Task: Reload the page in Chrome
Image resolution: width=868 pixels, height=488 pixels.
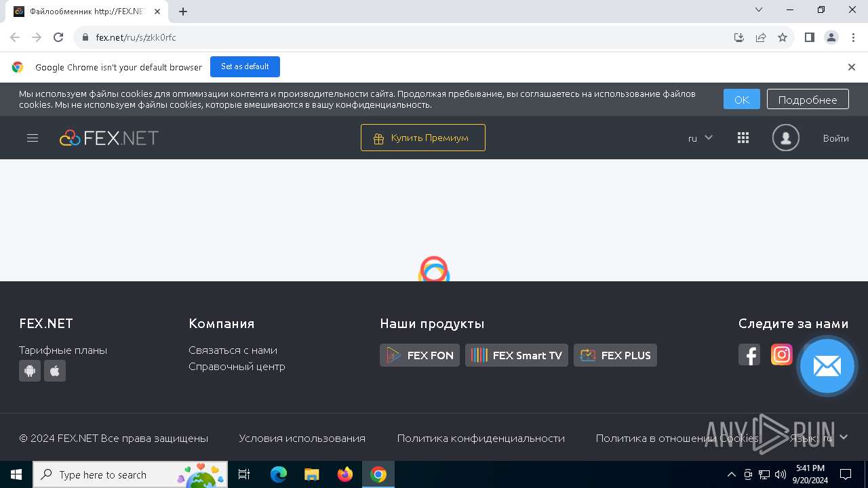Action: (58, 37)
